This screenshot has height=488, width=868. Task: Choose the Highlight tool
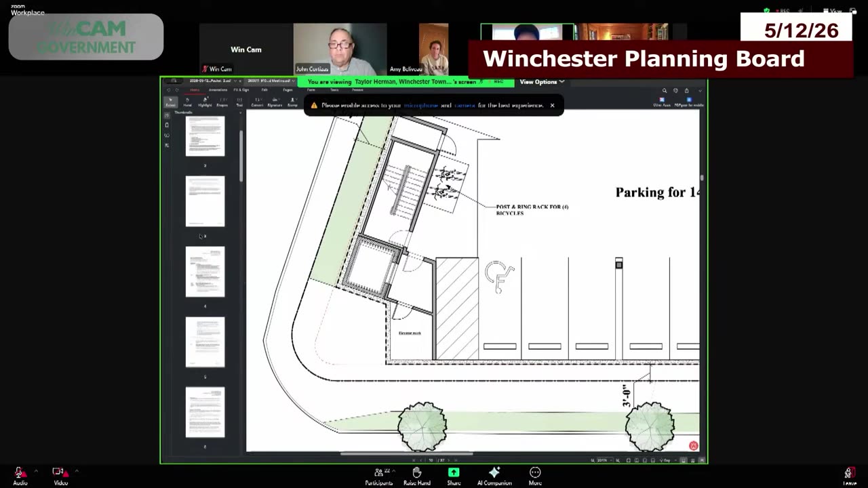[205, 102]
